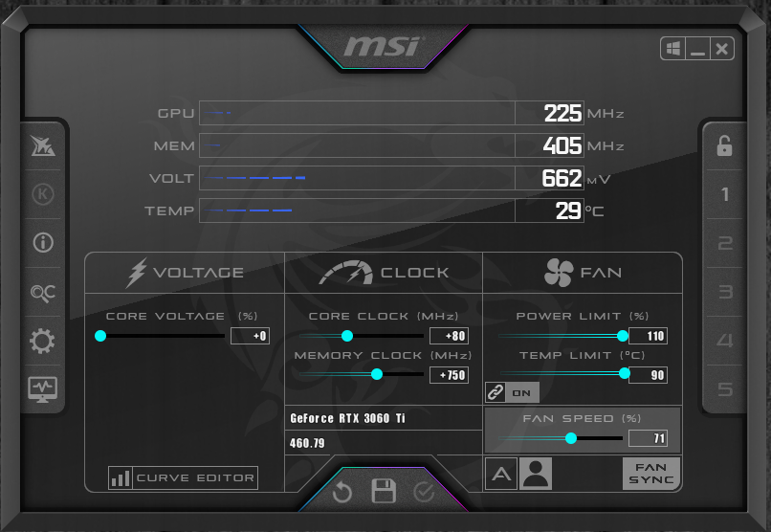Select profile slot 5
This screenshot has width=771, height=532.
[724, 389]
